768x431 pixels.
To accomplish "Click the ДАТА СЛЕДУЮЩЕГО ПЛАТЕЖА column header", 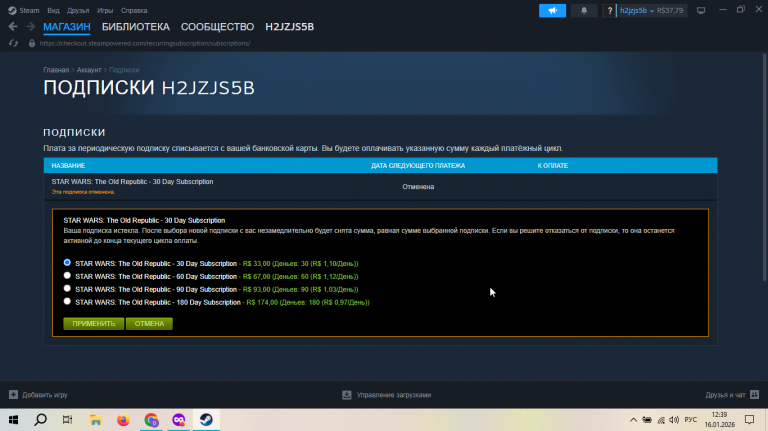I will 418,166.
